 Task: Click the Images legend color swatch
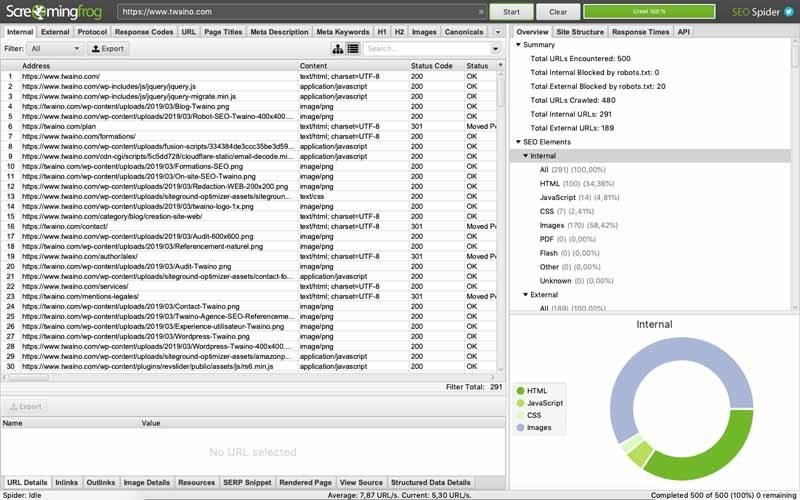point(520,428)
